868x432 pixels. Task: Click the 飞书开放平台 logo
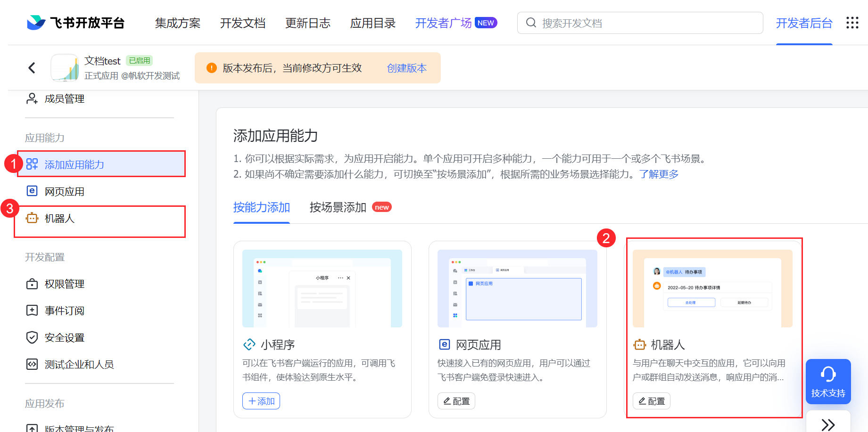(75, 23)
